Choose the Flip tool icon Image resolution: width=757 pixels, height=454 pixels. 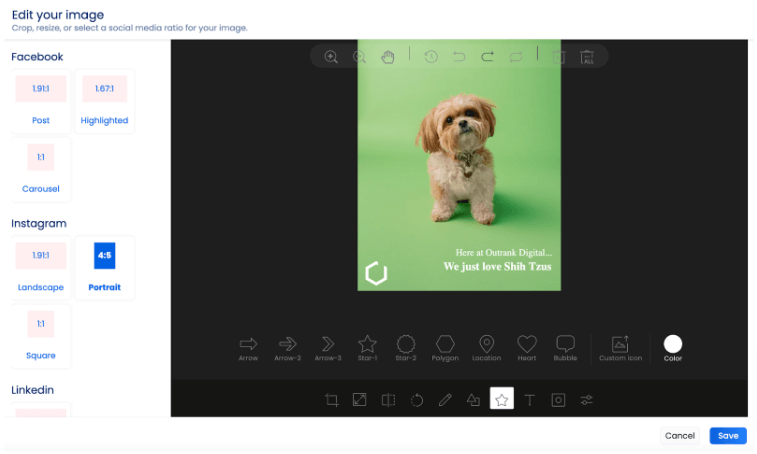tap(388, 400)
